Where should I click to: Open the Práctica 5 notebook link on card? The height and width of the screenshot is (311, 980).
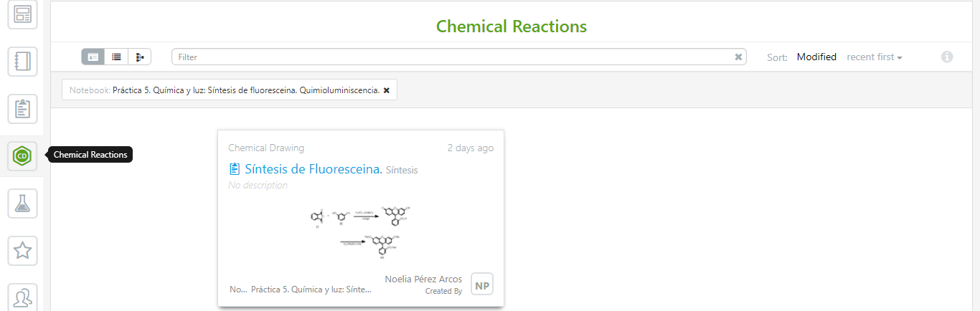(x=311, y=290)
